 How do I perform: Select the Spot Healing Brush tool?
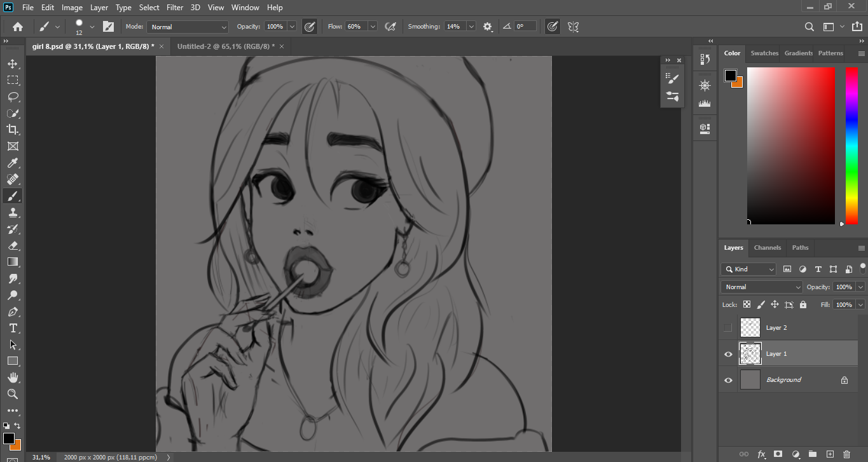(x=12, y=179)
